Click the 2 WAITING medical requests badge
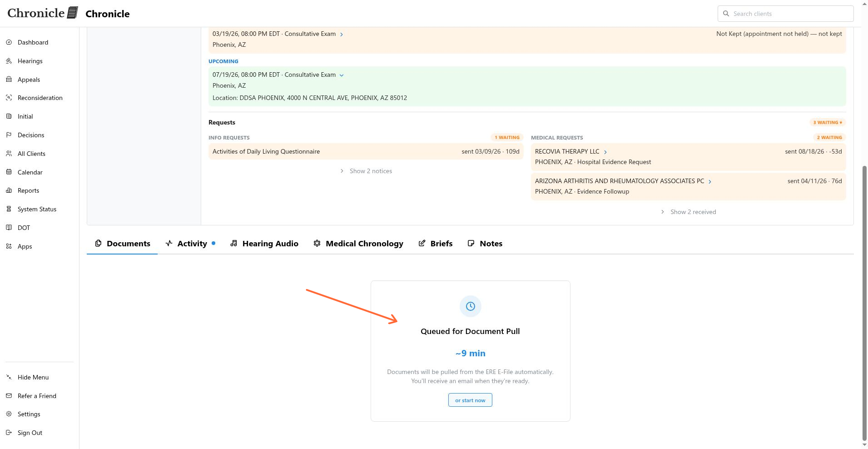This screenshot has width=868, height=449. point(829,137)
